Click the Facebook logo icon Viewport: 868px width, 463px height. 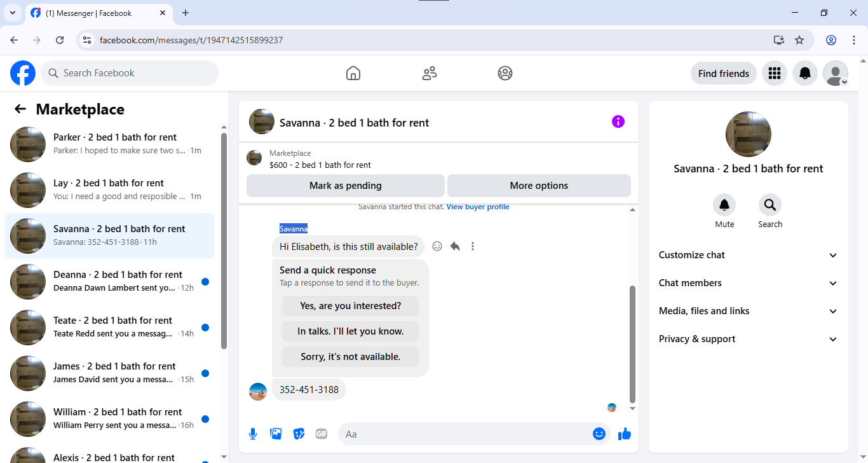pos(23,73)
